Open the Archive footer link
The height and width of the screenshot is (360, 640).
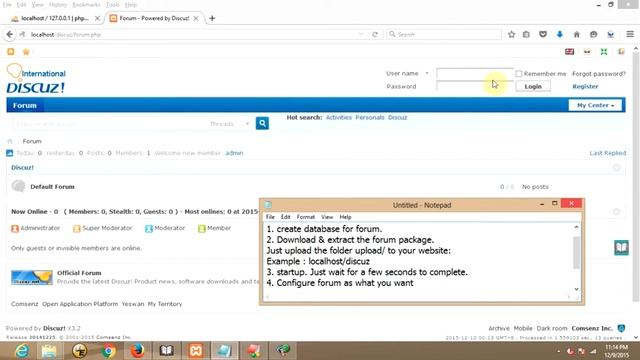pyautogui.click(x=499, y=328)
